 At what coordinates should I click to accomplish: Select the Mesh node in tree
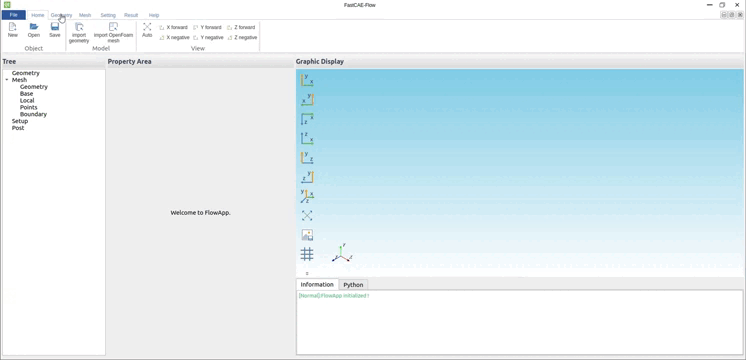pyautogui.click(x=20, y=80)
